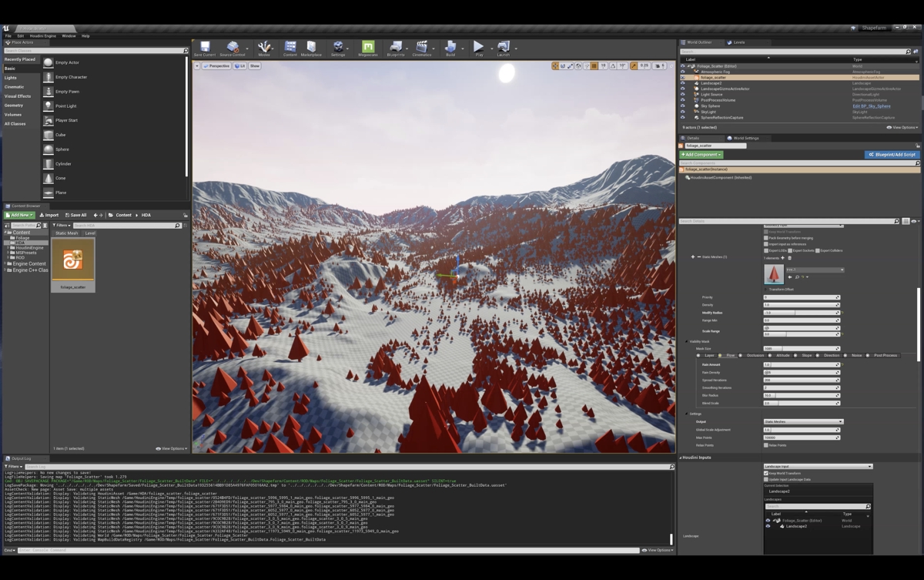924x580 pixels.
Task: Open the Lit view mode dropdown
Action: (x=239, y=66)
